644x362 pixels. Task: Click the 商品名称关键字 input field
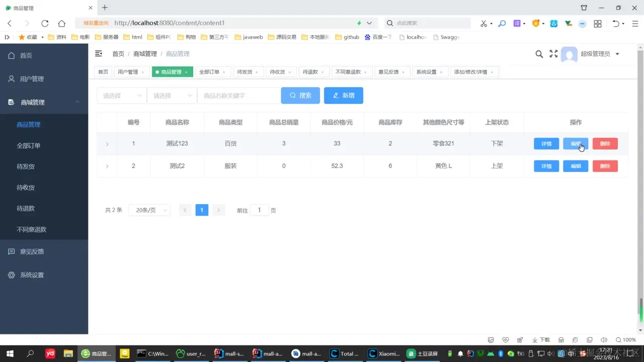[238, 96]
